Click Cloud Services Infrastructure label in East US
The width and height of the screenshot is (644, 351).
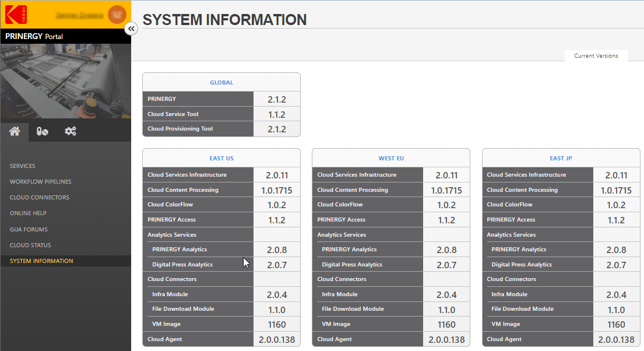187,175
